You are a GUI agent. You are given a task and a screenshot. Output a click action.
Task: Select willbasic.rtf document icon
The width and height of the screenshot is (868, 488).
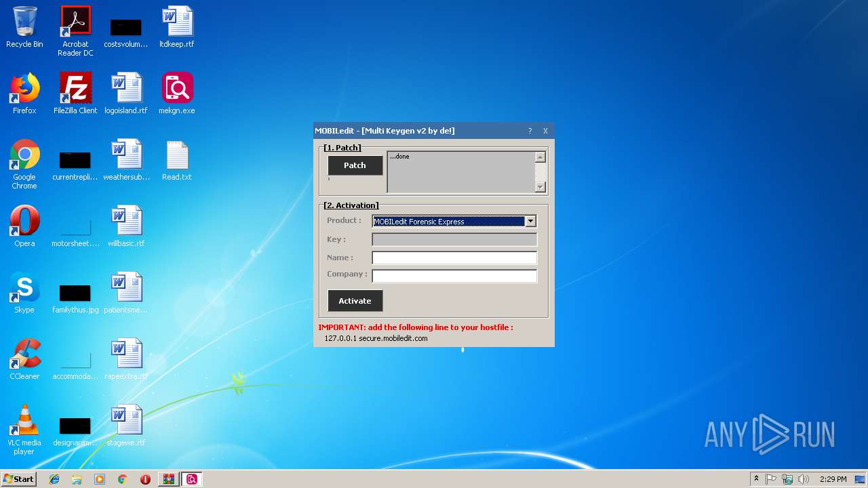tap(126, 226)
